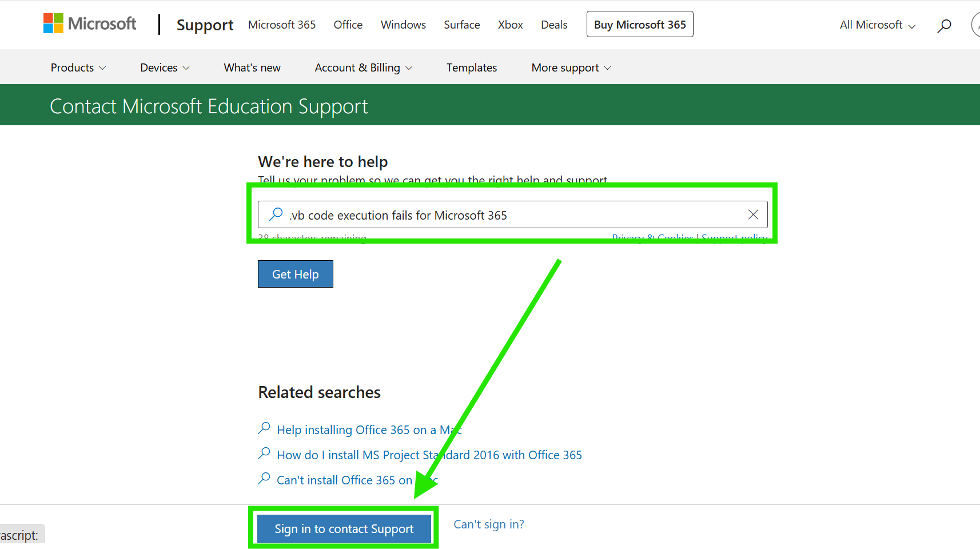Click the account profile icon at top right

tap(975, 25)
